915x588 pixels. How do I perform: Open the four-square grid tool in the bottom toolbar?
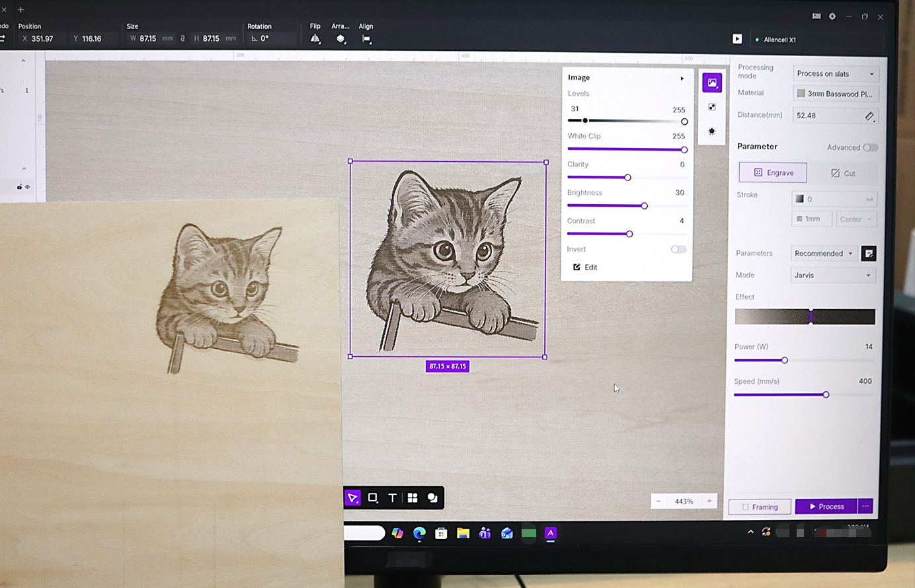[413, 498]
